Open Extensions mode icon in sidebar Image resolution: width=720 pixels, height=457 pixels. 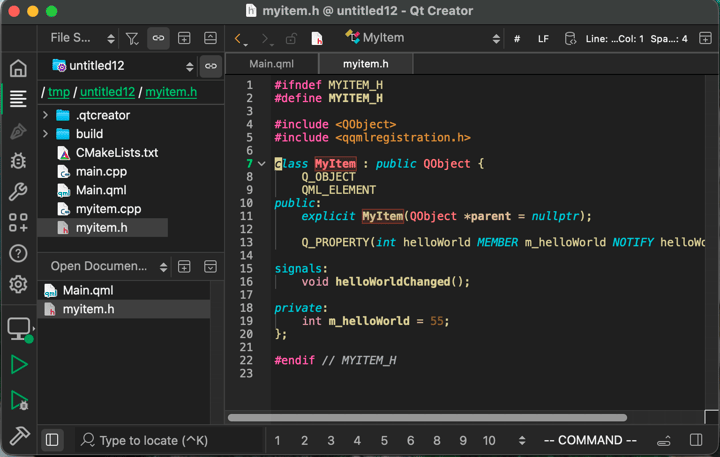pyautogui.click(x=18, y=222)
